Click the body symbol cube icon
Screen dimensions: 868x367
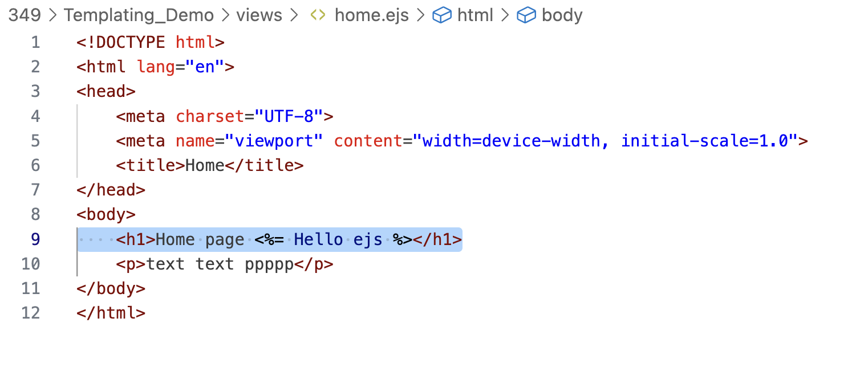click(526, 15)
